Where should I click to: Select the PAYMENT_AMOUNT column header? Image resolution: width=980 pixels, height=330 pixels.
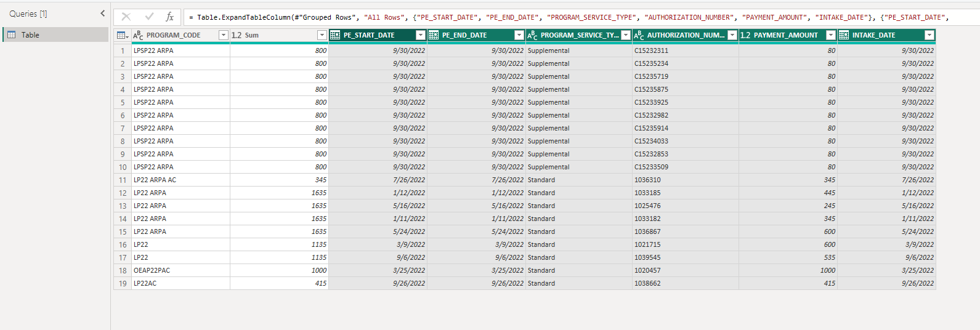pyautogui.click(x=788, y=35)
